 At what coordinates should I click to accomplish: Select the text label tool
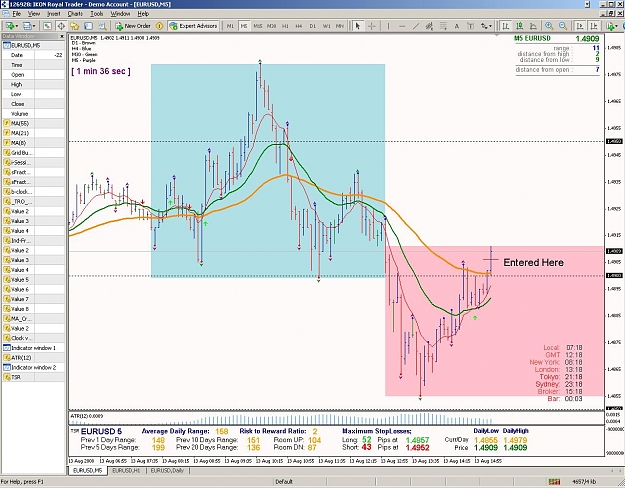coord(470,26)
